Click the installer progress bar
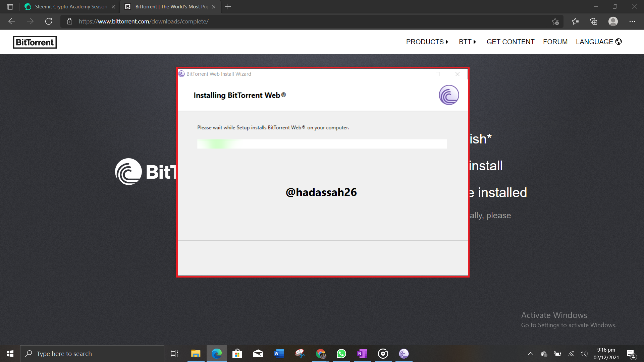Screen dimensions: 644x362 (322, 144)
